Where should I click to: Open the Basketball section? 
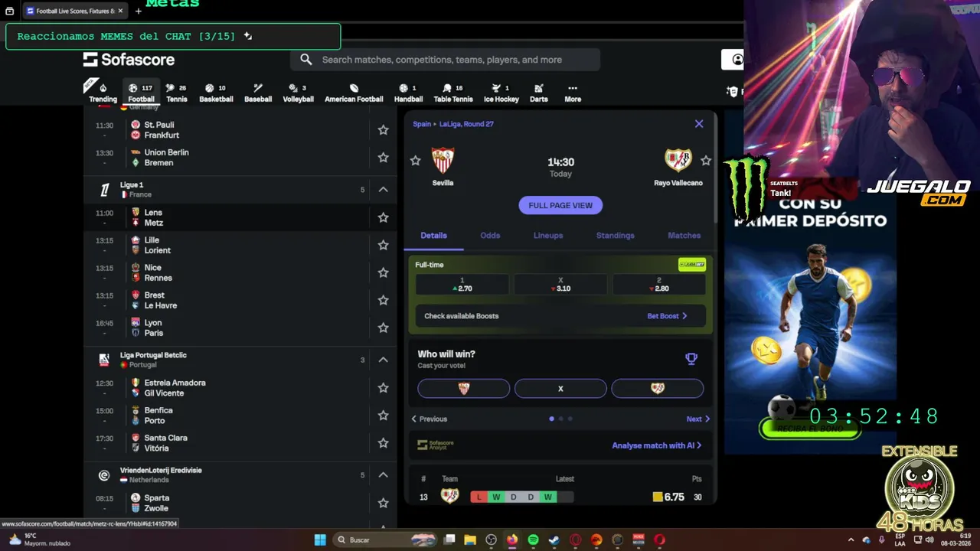click(216, 93)
